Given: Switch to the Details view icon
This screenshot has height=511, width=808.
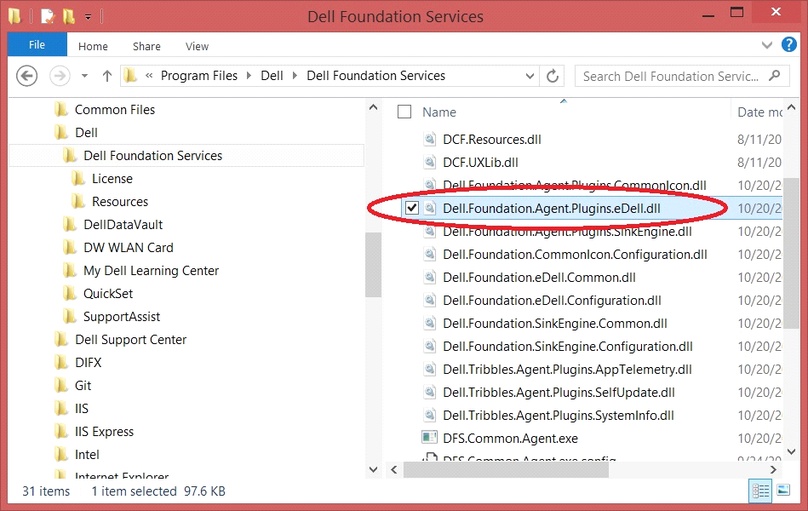Looking at the screenshot, I should pos(760,491).
